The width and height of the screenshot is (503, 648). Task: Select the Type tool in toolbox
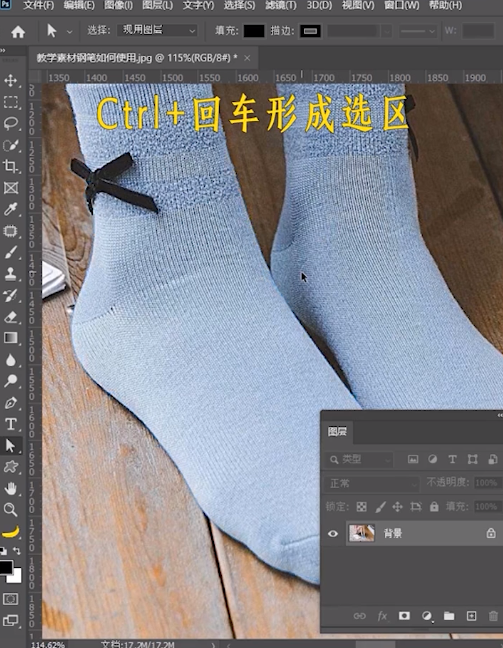pos(11,424)
